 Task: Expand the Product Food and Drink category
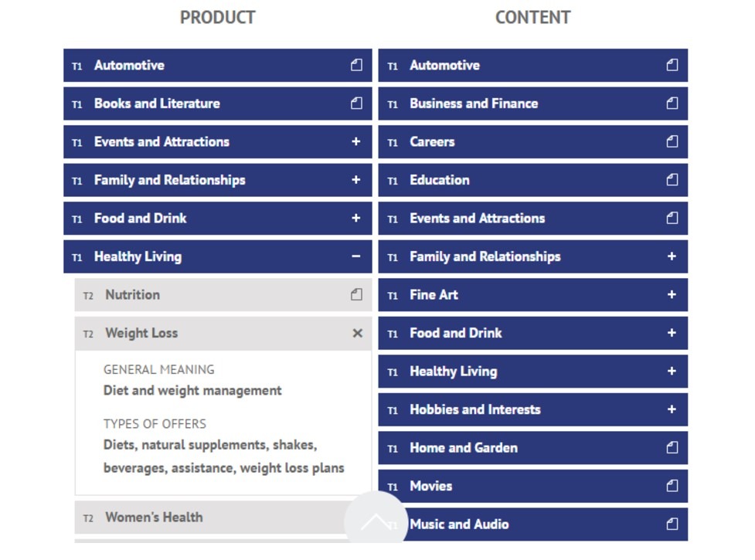(x=356, y=219)
